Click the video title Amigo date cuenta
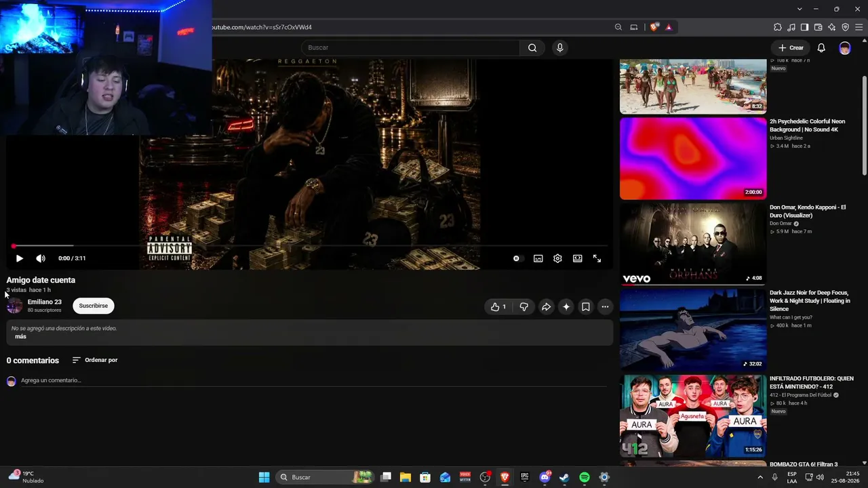 41,280
